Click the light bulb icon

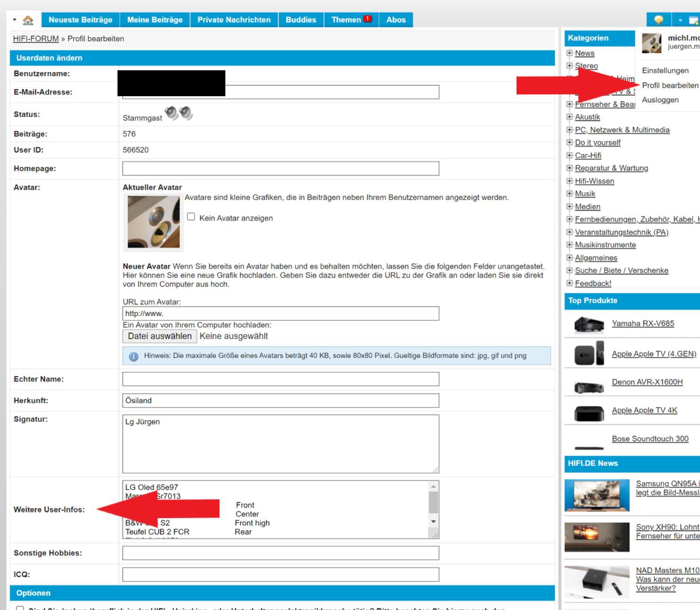click(x=659, y=20)
